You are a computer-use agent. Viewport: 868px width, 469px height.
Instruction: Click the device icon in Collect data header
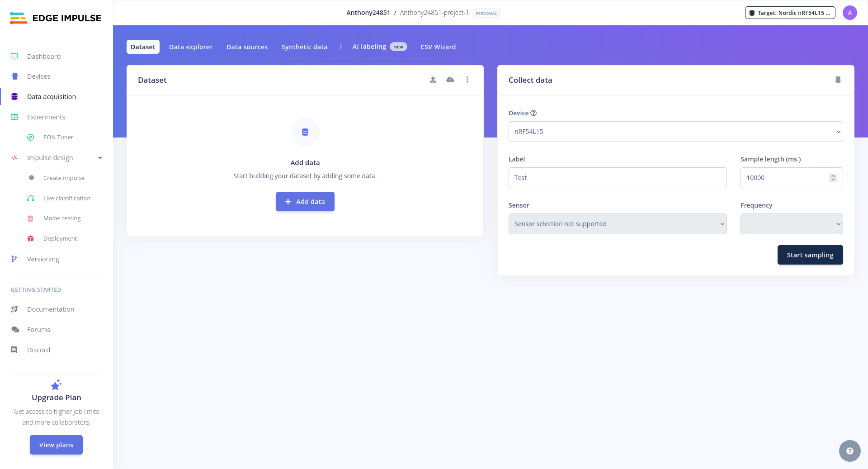pyautogui.click(x=838, y=80)
